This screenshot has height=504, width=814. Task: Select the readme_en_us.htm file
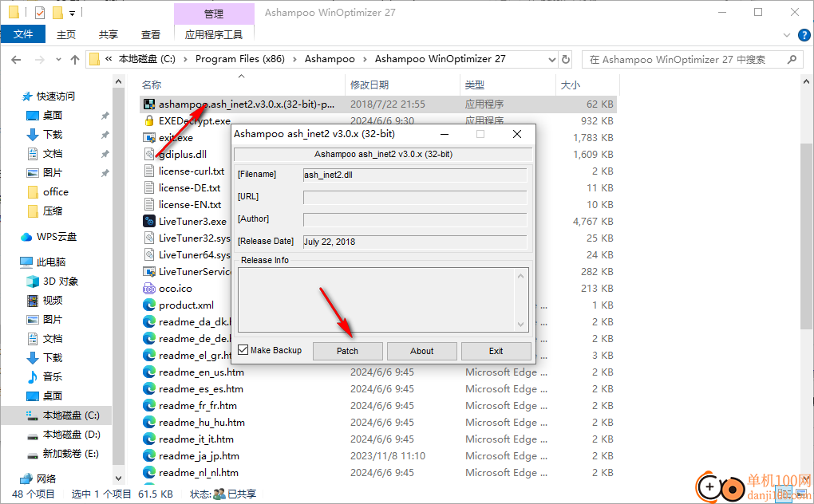[x=201, y=372]
